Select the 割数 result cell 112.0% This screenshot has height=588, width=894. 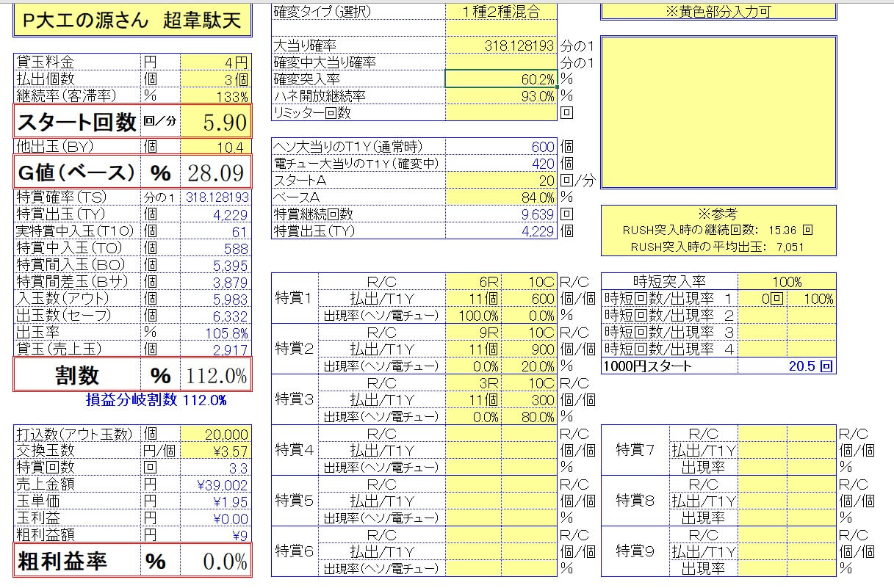pos(215,375)
